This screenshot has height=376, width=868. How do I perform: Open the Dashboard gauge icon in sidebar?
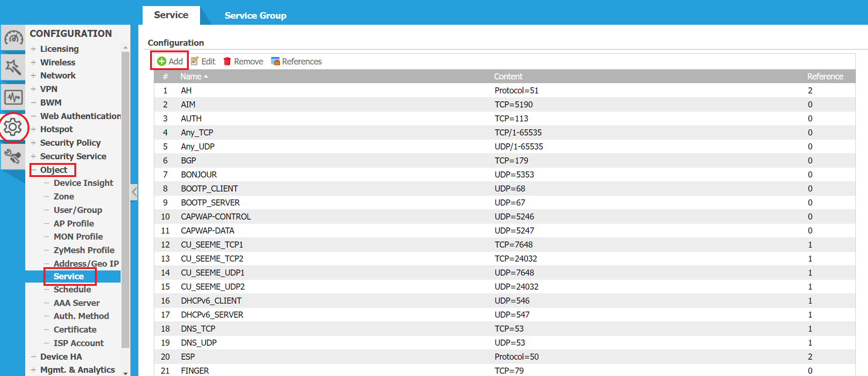(13, 38)
